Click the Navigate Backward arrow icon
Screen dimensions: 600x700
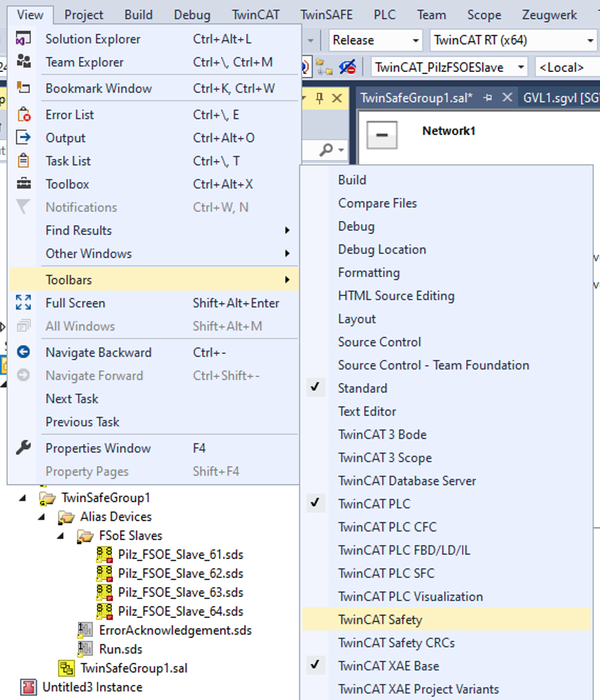click(23, 352)
